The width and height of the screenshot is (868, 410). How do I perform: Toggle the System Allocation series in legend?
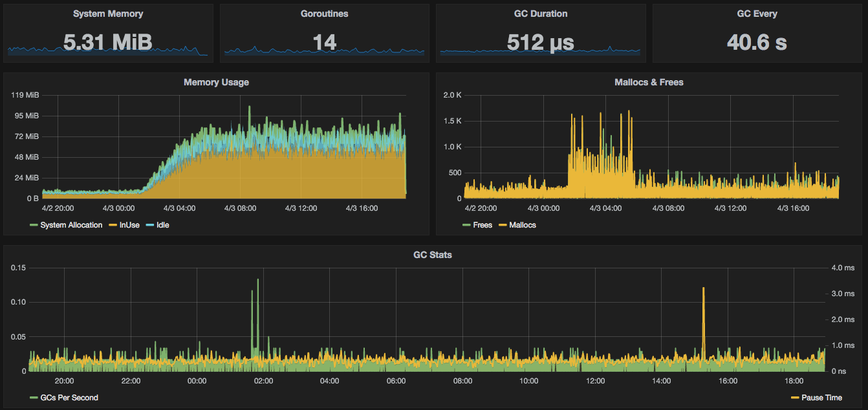click(71, 225)
